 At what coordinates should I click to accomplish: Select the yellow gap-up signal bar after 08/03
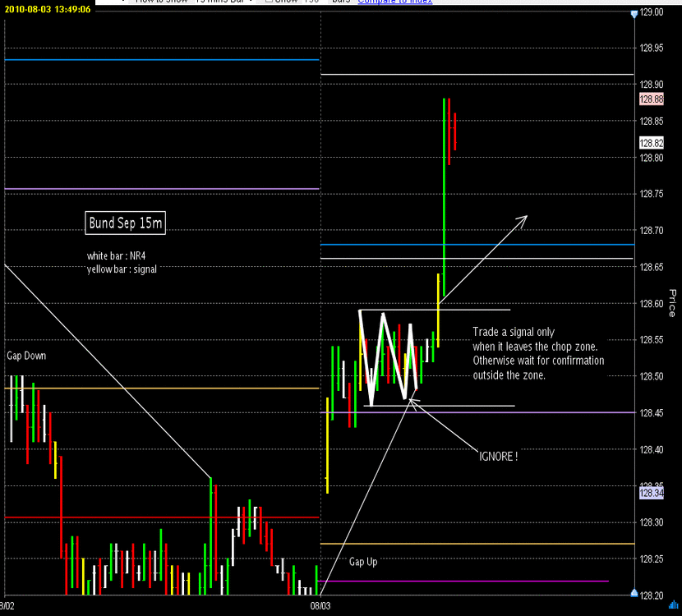[x=328, y=445]
